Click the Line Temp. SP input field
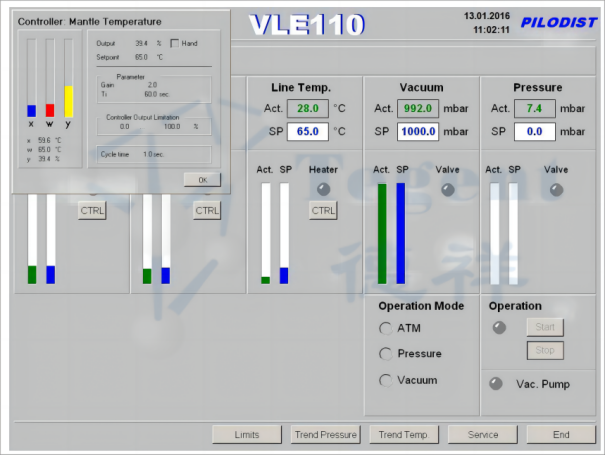Viewport: 605px width, 455px height. 307,131
